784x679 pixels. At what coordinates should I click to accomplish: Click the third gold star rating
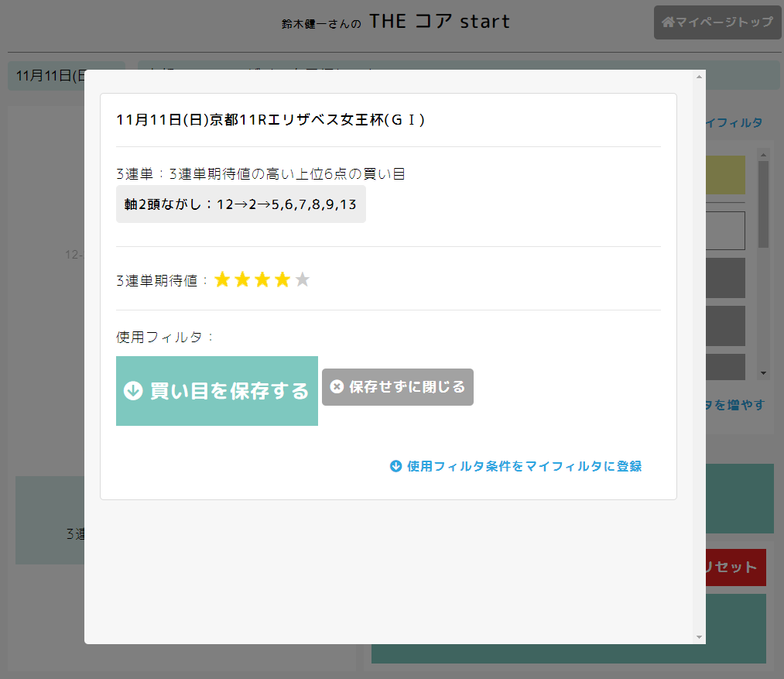pyautogui.click(x=262, y=279)
